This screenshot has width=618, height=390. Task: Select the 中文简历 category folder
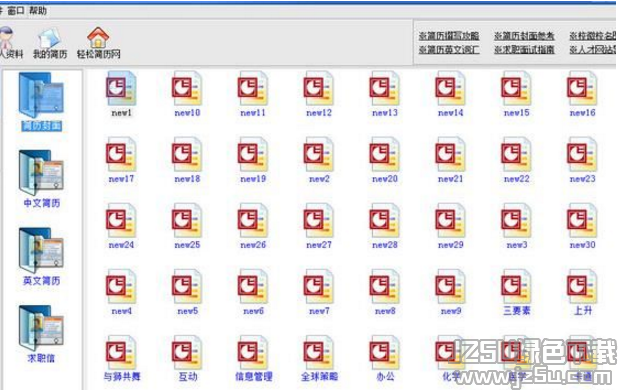(41, 179)
